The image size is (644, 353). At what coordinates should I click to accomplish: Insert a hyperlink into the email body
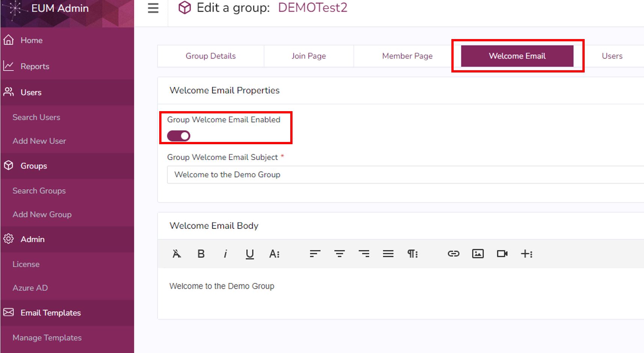click(x=453, y=253)
